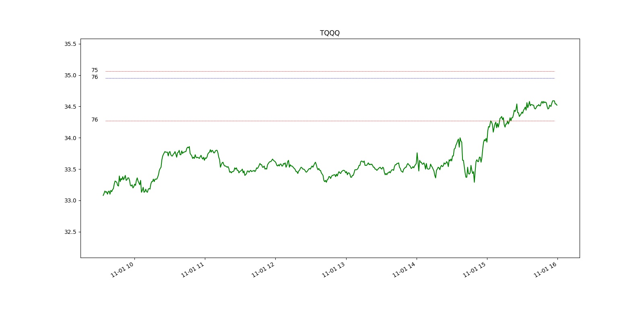Click the green price line's sharp dip before 15:00
Screen dimensions: 644x322
pos(474,181)
